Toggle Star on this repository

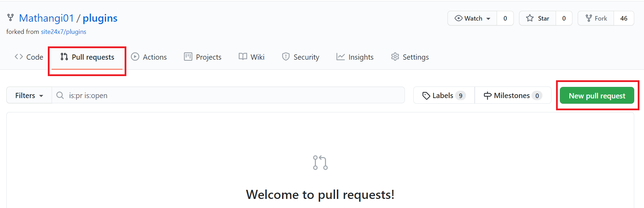pos(538,18)
